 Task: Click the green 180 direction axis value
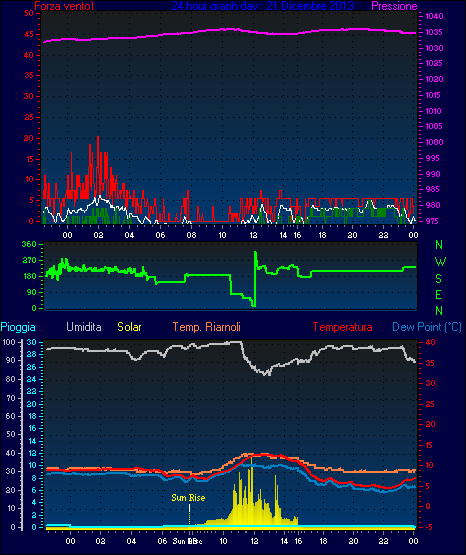click(29, 276)
